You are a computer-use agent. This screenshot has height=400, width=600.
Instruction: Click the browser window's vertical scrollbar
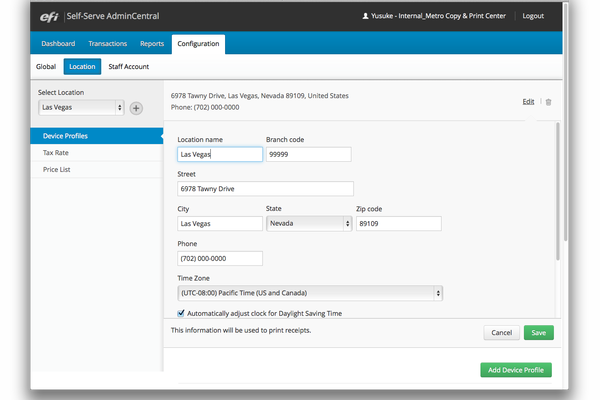click(566, 122)
